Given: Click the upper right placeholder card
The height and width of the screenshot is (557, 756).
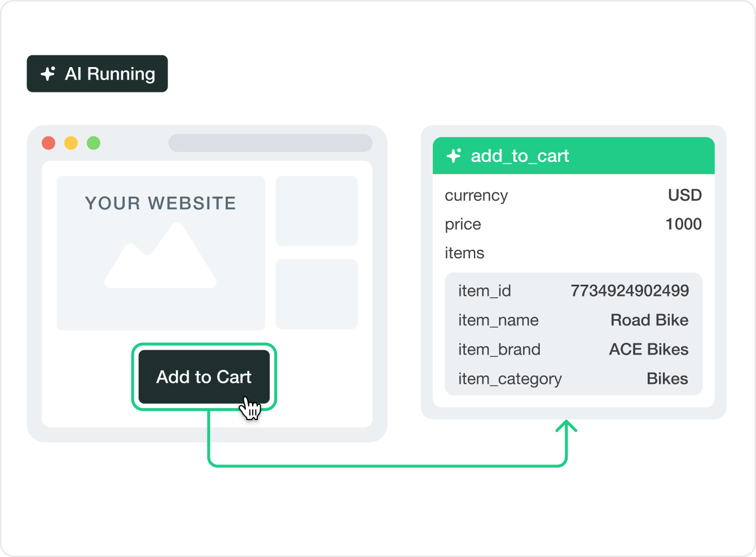Looking at the screenshot, I should 317,211.
